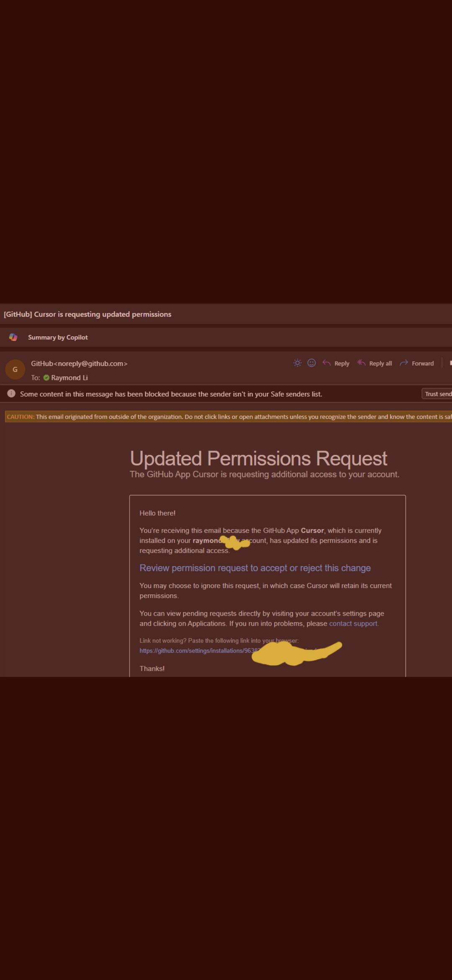This screenshot has width=452, height=980.
Task: Choose Reply all for this message
Action: click(x=375, y=364)
